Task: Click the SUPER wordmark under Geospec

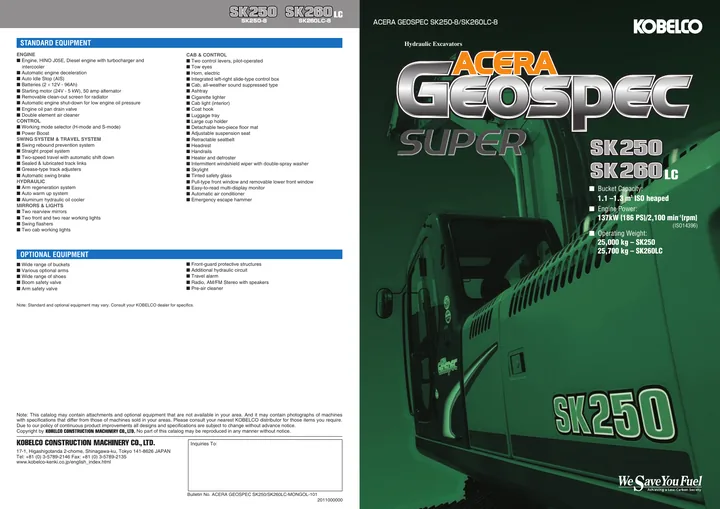Action: tap(462, 142)
